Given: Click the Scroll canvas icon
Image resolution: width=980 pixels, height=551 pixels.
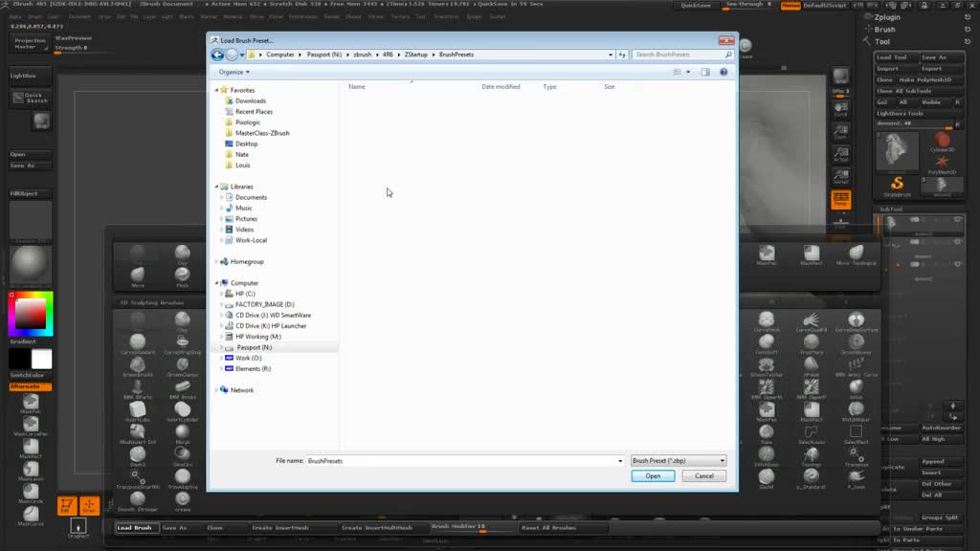Looking at the screenshot, I should point(840,109).
